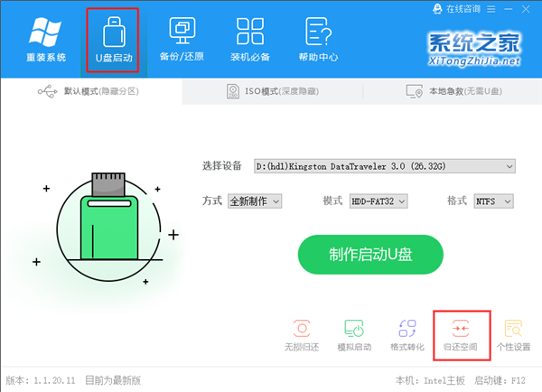
Task: Click the 格式转化 format convert icon
Action: pos(407,336)
